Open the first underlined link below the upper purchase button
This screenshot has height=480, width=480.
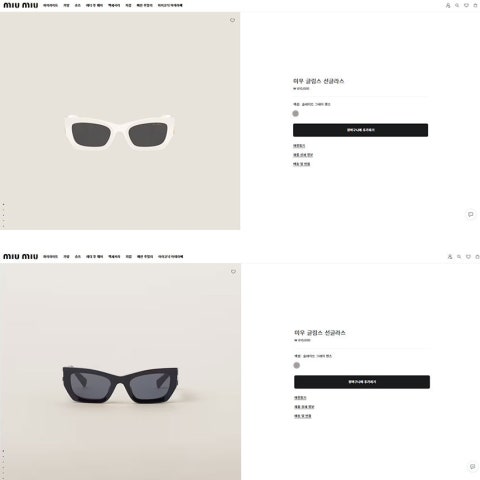[x=299, y=146]
